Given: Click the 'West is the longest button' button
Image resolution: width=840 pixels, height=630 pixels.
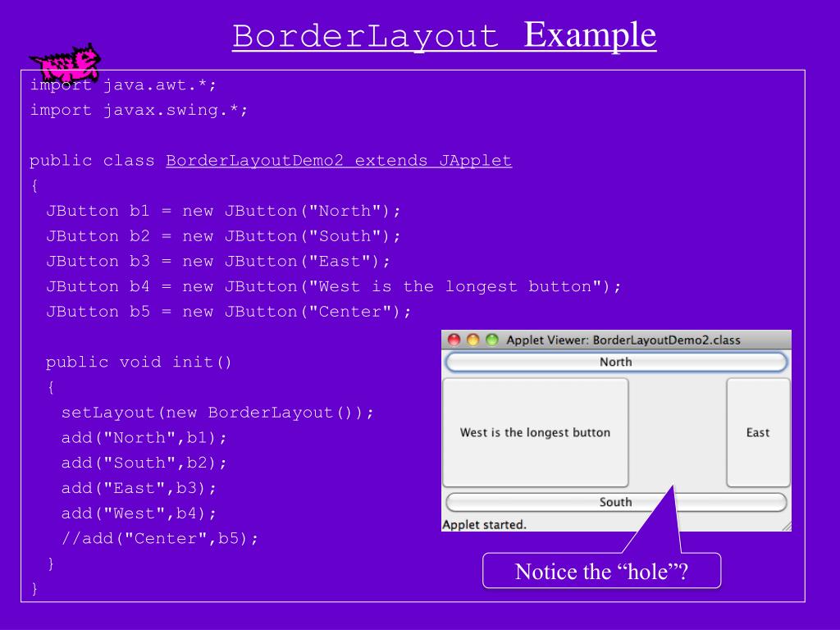Looking at the screenshot, I should [535, 432].
